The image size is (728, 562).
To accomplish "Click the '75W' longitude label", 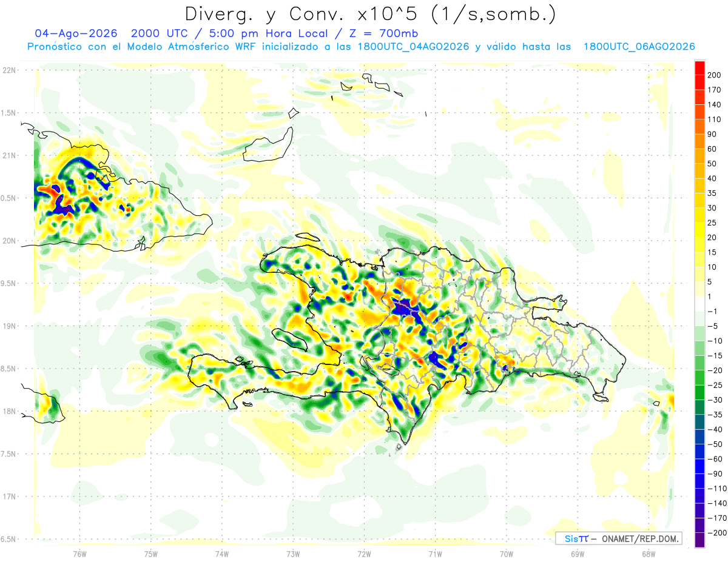I will click(150, 554).
